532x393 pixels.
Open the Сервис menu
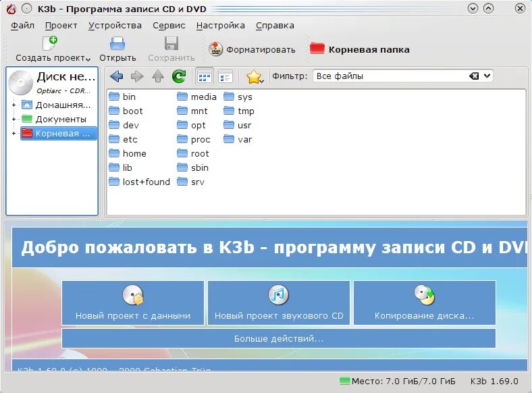click(169, 26)
